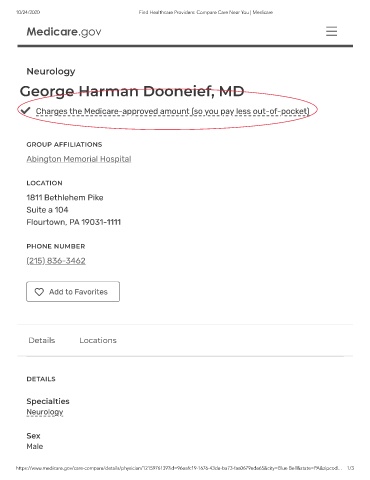Open Abington Memorial Hospital affiliation link
Screen dimensions: 370x480
coord(79,159)
